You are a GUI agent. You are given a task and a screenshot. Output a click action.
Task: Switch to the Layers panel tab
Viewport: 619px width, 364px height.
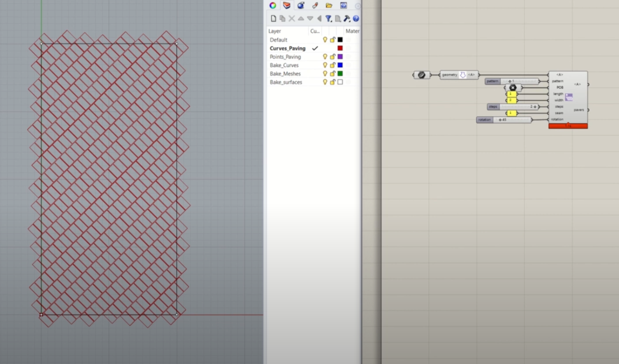coord(287,5)
